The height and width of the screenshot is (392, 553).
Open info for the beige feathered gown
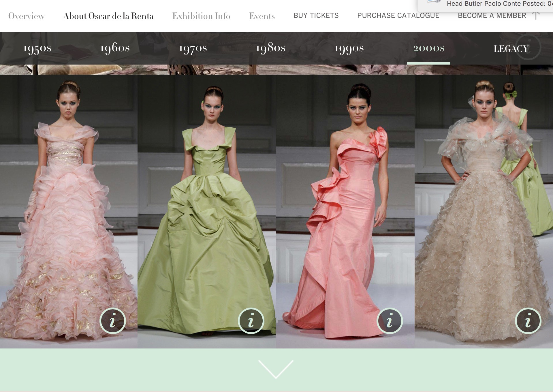(x=528, y=321)
